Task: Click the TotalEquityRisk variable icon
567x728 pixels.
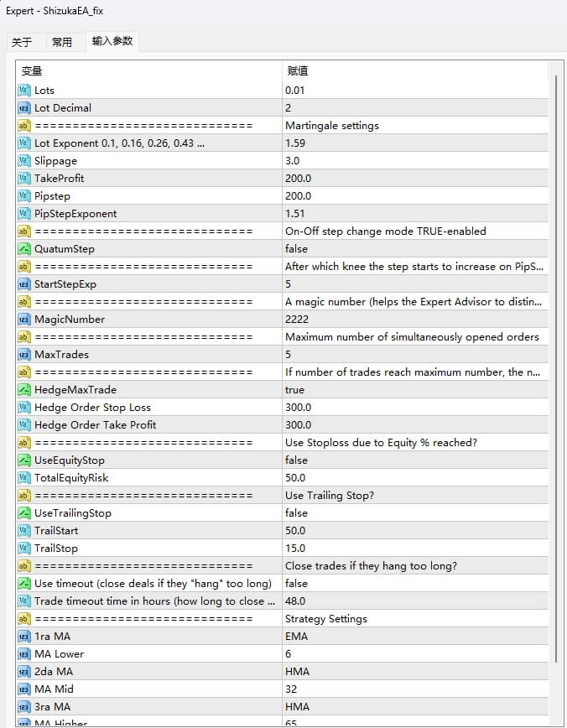Action: [24, 478]
